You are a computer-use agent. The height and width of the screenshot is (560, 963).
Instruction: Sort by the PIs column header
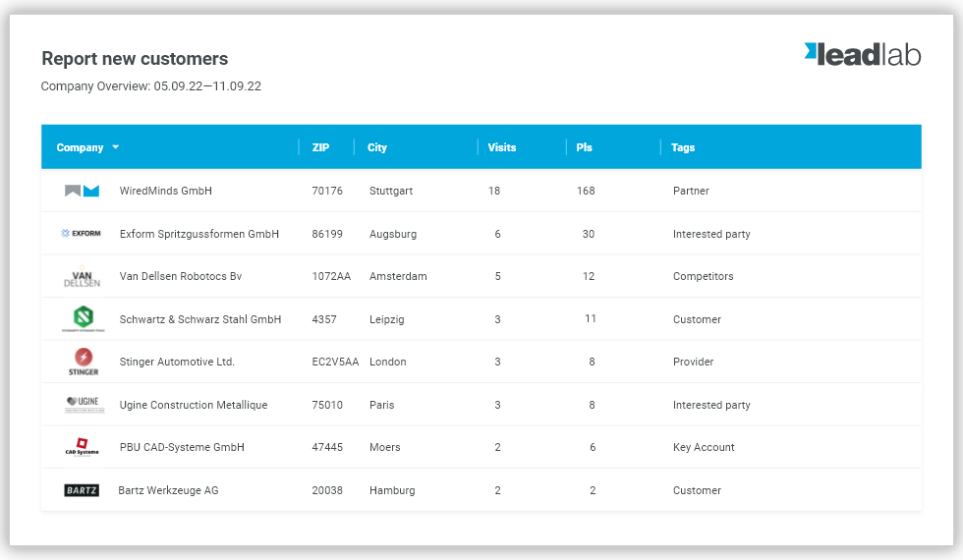[584, 147]
